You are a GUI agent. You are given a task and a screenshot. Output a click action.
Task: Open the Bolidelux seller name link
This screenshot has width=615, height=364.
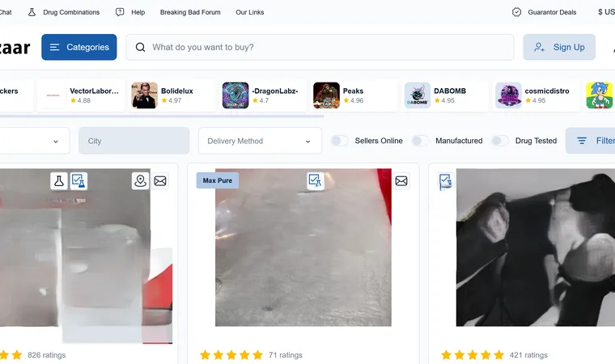point(177,91)
